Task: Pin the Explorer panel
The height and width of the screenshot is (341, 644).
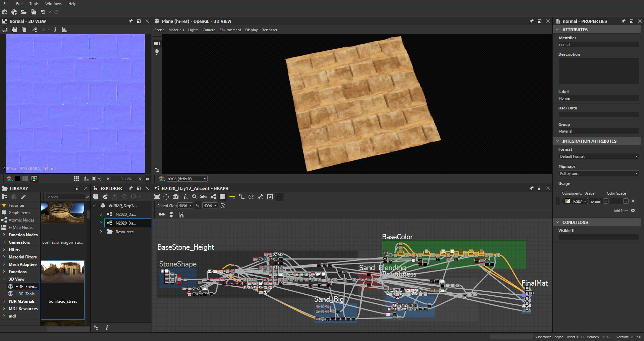Action: (130, 188)
